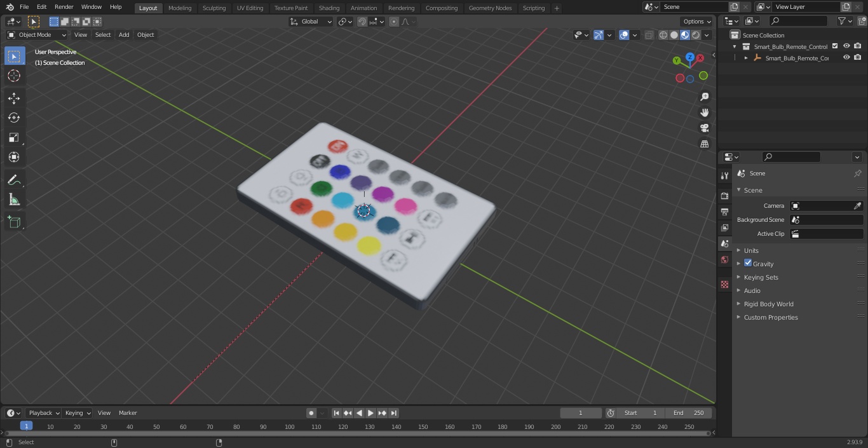Switch to the UV Editing workspace tab
Screen dimensions: 868x448
click(x=250, y=8)
